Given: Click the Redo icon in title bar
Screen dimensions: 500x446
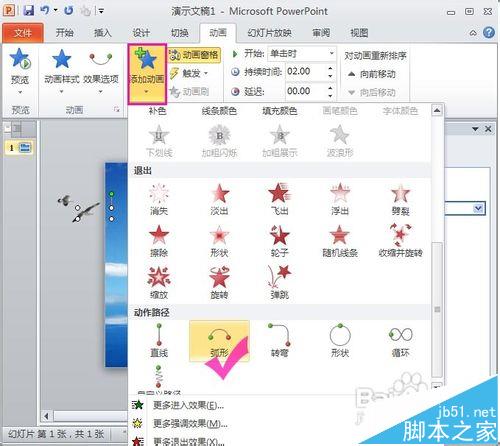Looking at the screenshot, I should point(68,10).
